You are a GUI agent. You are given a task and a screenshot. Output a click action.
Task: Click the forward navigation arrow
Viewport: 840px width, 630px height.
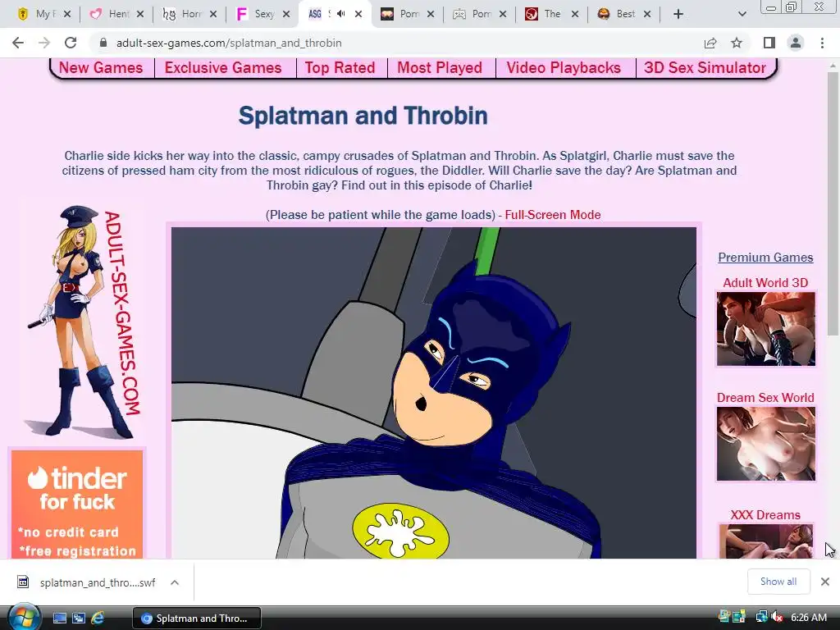44,43
